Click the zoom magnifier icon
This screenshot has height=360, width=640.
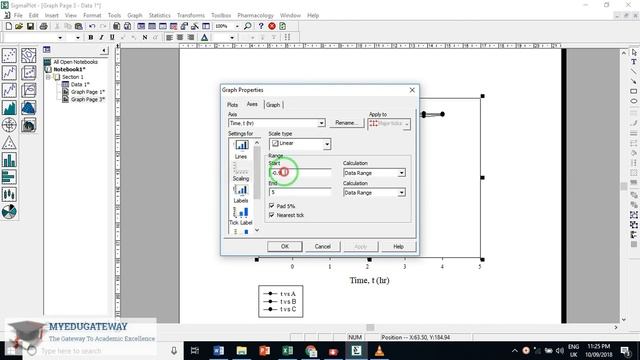click(x=247, y=26)
